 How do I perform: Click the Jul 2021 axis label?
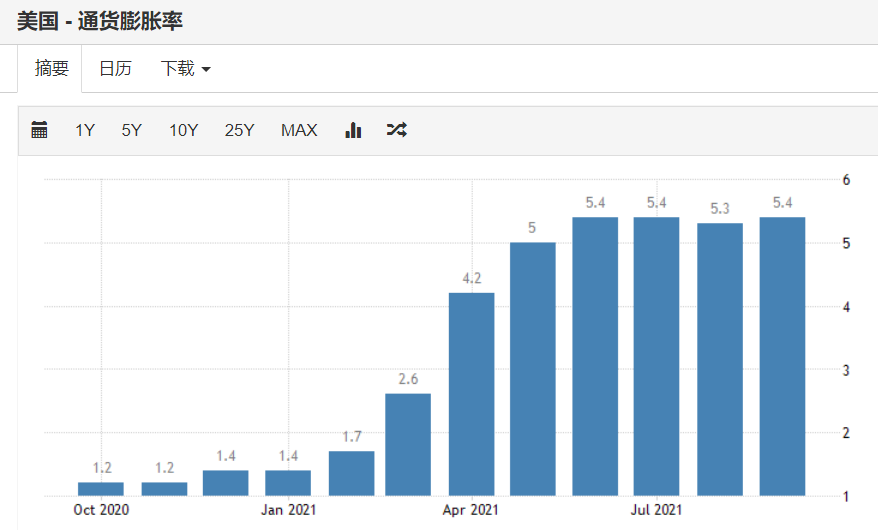[656, 510]
